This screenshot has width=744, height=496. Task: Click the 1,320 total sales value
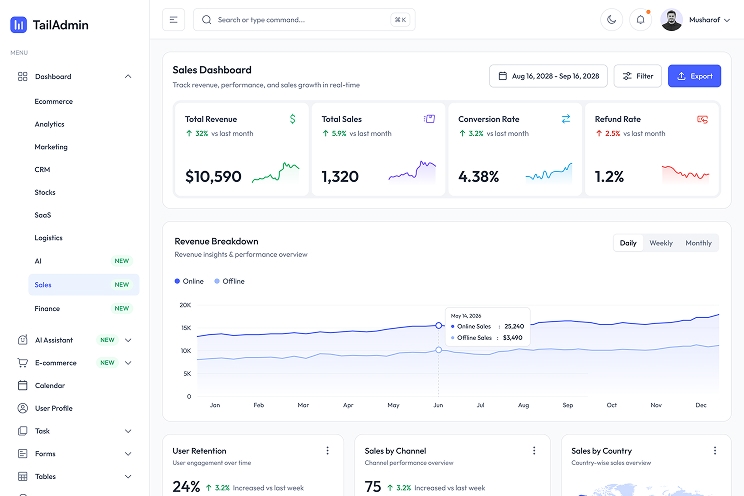click(340, 177)
